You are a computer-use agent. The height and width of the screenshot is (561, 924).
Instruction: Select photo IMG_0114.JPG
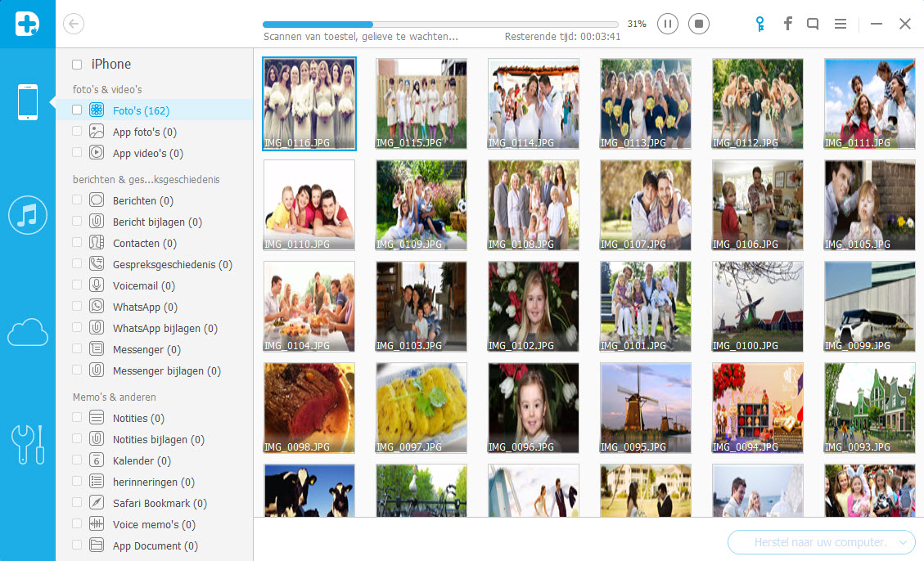(x=534, y=104)
